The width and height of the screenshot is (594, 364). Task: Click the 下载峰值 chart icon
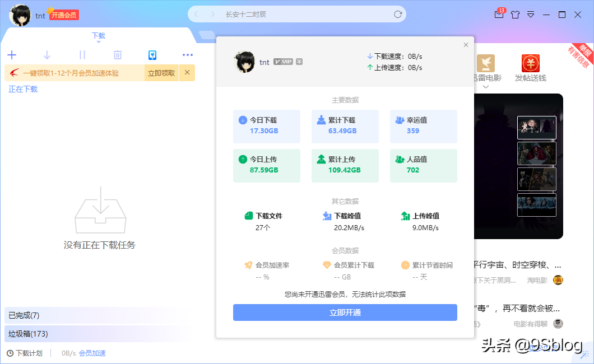(x=327, y=216)
